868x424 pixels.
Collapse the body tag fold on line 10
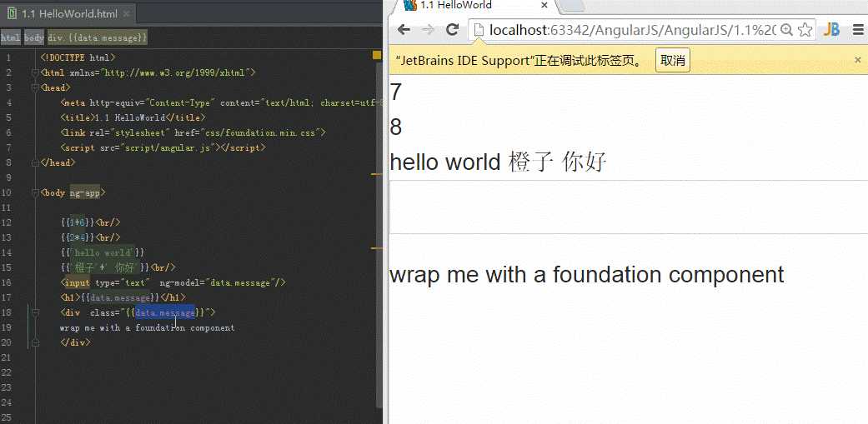(35, 192)
